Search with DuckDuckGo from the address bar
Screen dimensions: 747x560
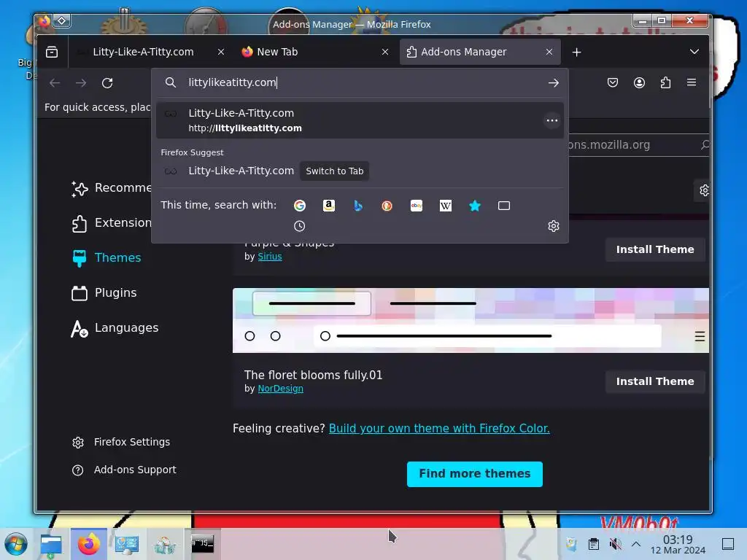[387, 206]
